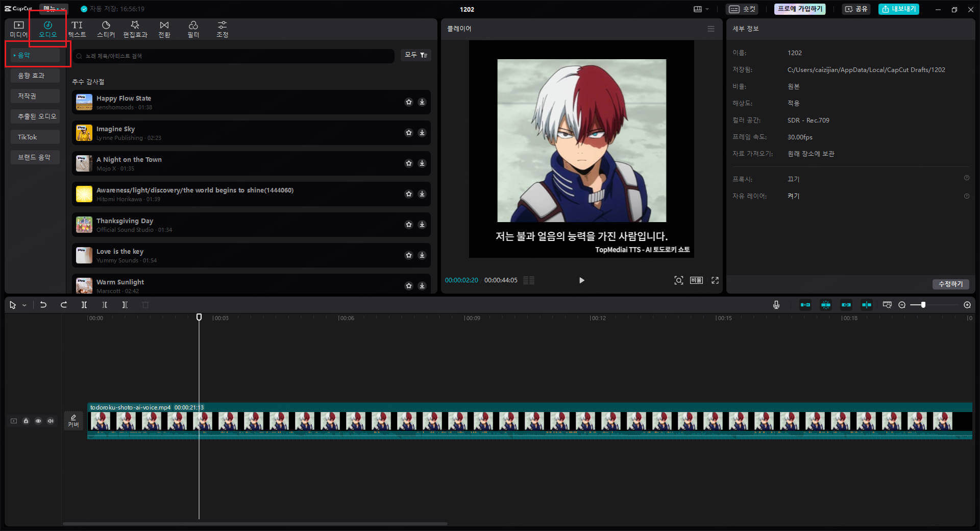Click the 공유 share button
This screenshot has height=531, width=980.
(x=856, y=9)
